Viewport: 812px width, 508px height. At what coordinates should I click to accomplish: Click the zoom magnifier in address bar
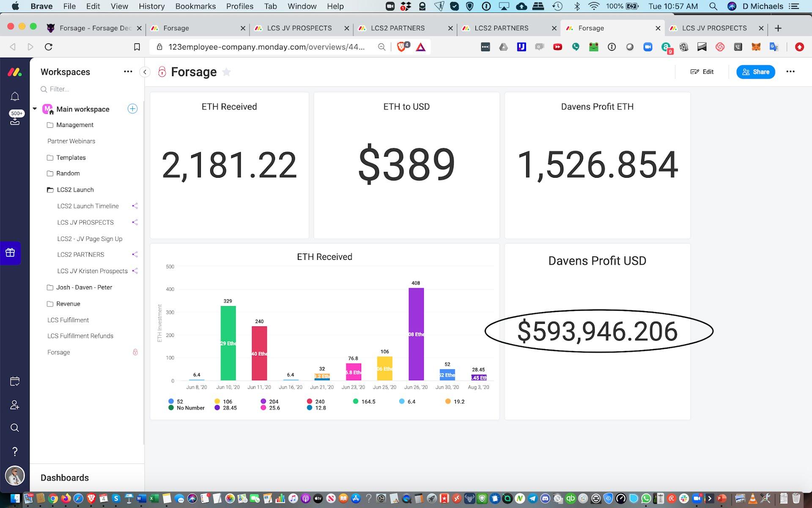[381, 47]
